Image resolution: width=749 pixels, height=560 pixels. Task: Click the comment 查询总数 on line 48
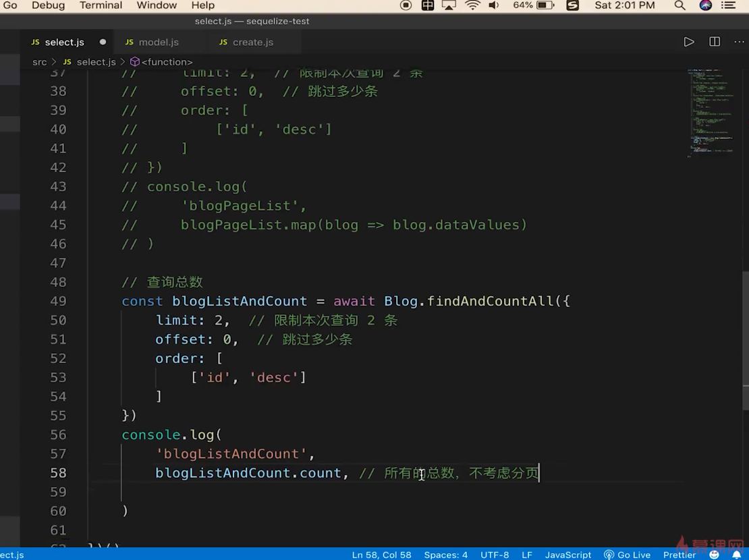(x=175, y=282)
